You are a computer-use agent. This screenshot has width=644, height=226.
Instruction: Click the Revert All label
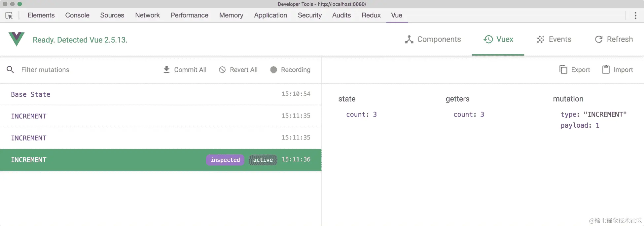244,70
